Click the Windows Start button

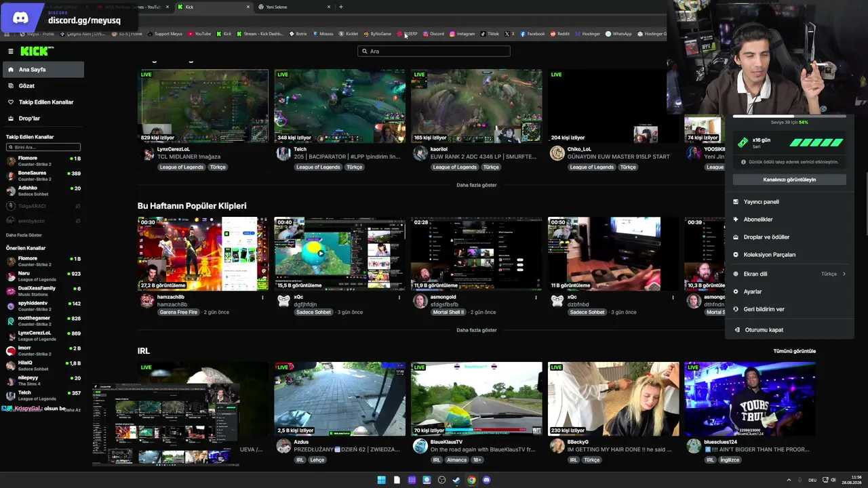382,480
